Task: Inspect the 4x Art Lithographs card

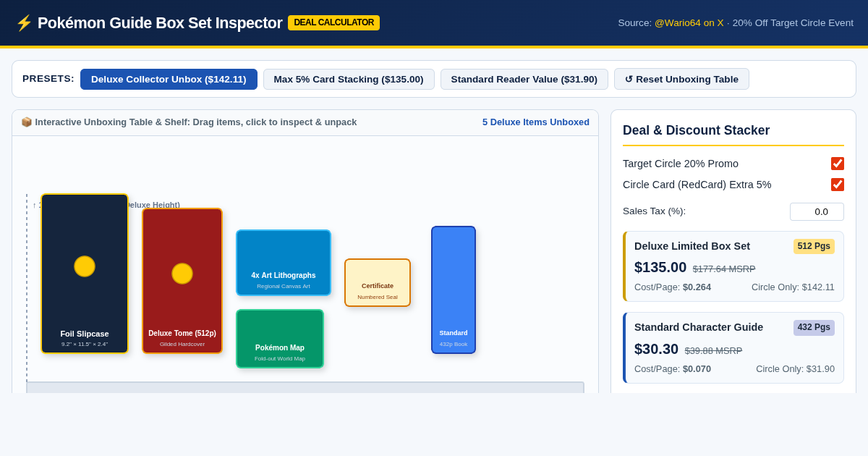Action: [284, 263]
